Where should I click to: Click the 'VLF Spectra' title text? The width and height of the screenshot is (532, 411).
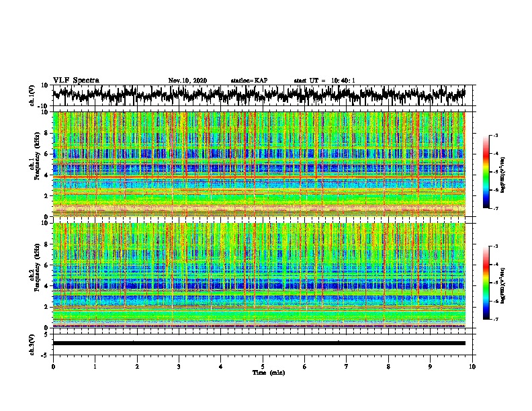[76, 80]
